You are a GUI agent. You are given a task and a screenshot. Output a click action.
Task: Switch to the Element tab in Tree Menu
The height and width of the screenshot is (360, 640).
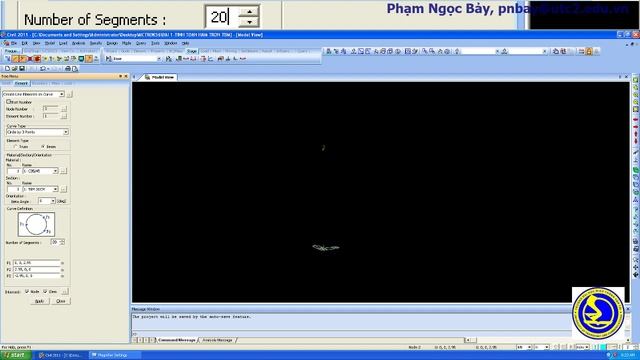click(x=21, y=83)
